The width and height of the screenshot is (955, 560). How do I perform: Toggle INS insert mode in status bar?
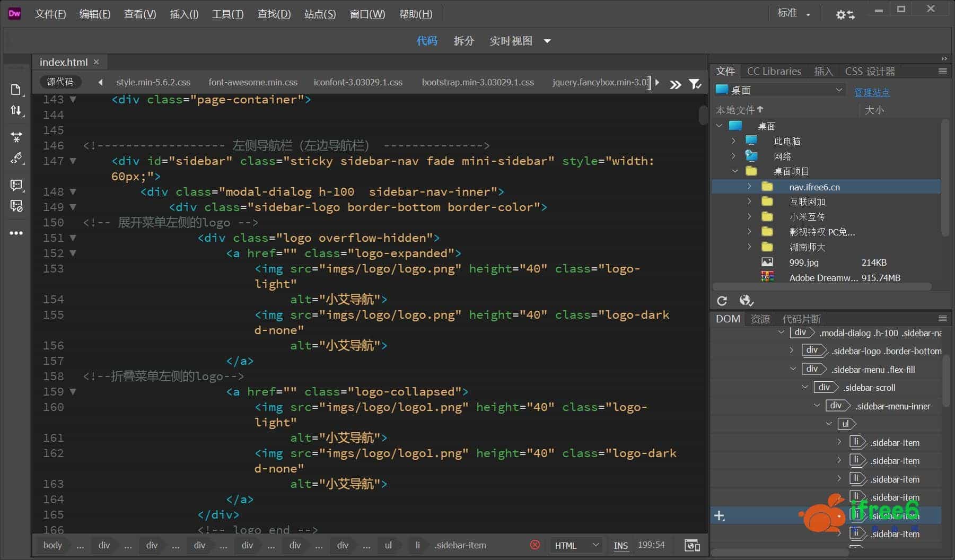(x=620, y=545)
